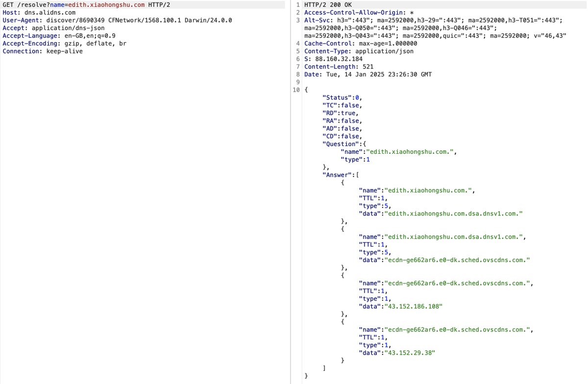
Task: Select data value ecdn-ge662ar6.e0-dk.sched.ovscdns.com.
Action: (458, 260)
